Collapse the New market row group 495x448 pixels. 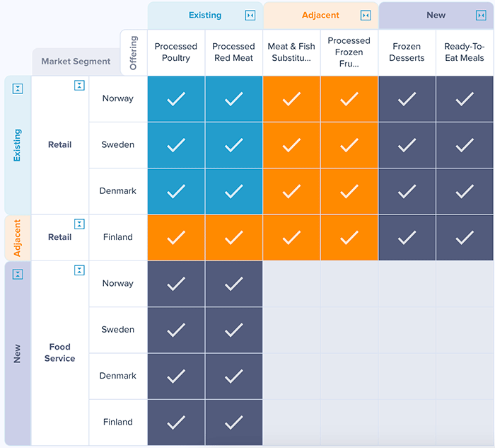pyautogui.click(x=18, y=274)
